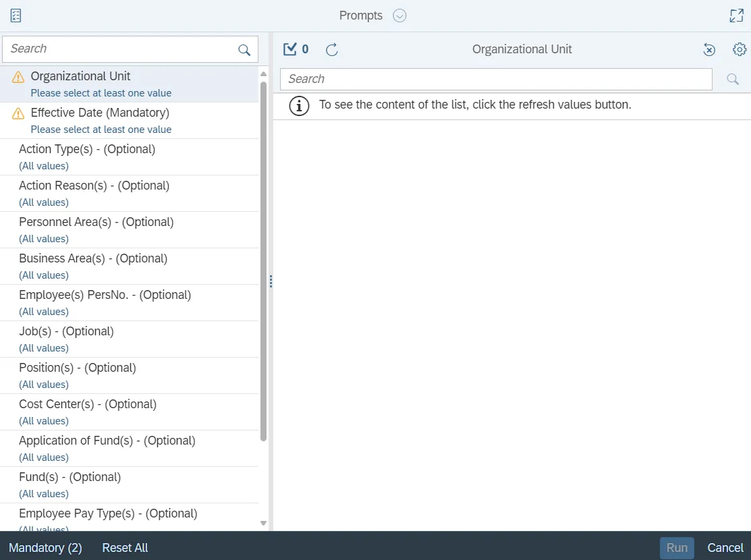Screen dimensions: 751x560
Task: Click the full screen expand icon
Action: [736, 16]
